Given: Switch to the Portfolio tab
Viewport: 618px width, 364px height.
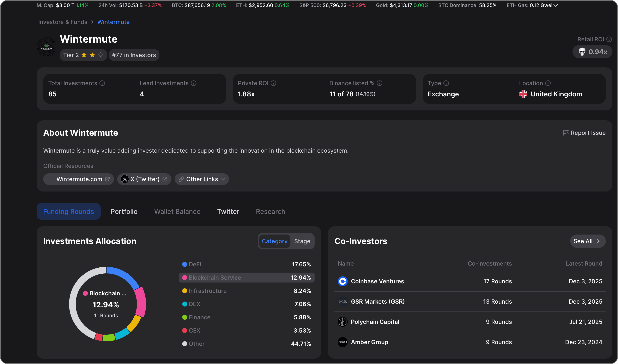Looking at the screenshot, I should pyautogui.click(x=124, y=211).
